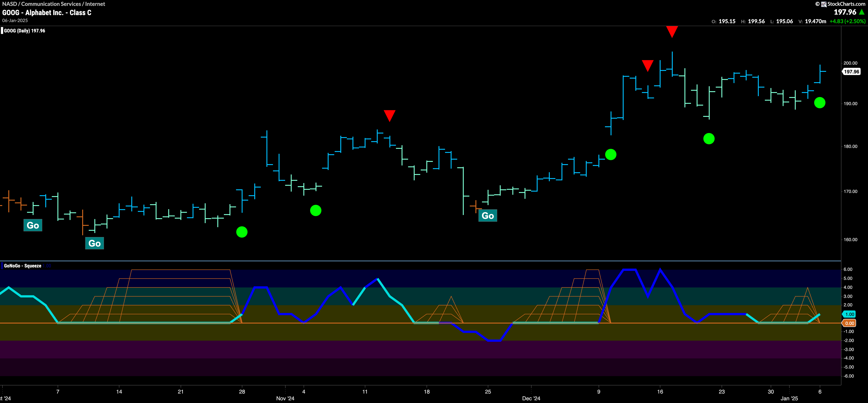Click the green circle at December 10 breakout

611,154
